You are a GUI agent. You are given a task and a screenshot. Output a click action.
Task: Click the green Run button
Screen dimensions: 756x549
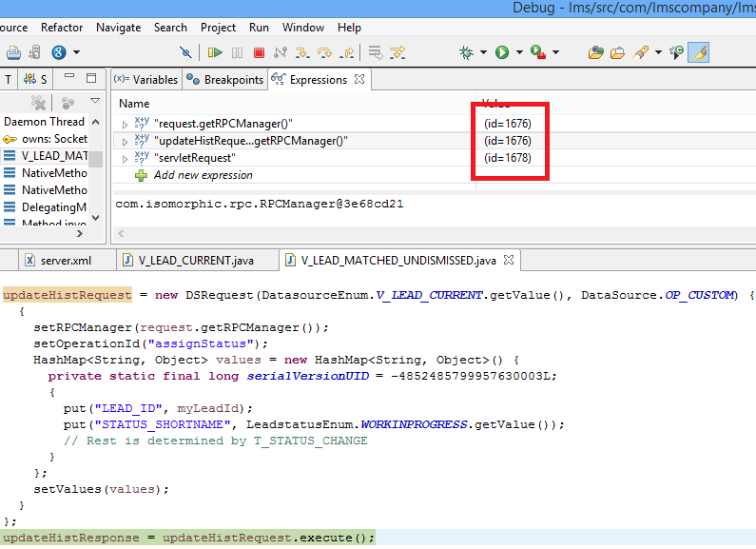click(x=501, y=52)
